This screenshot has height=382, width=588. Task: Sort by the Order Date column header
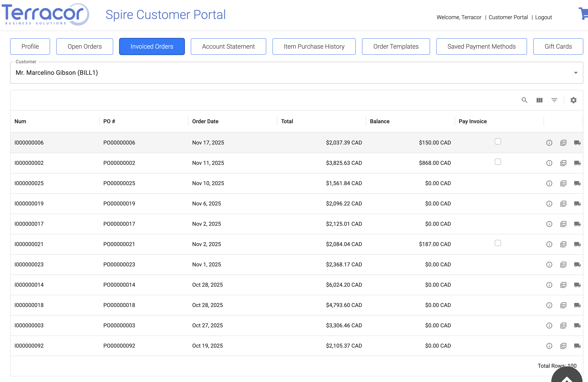click(205, 121)
